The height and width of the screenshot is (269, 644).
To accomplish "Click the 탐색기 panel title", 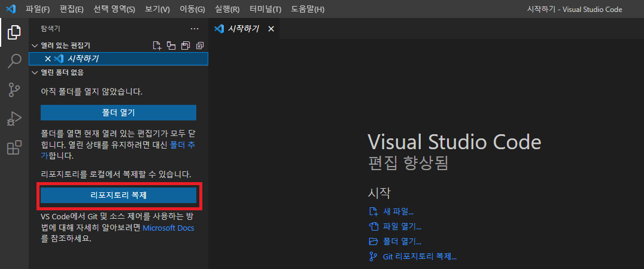I will [x=51, y=29].
